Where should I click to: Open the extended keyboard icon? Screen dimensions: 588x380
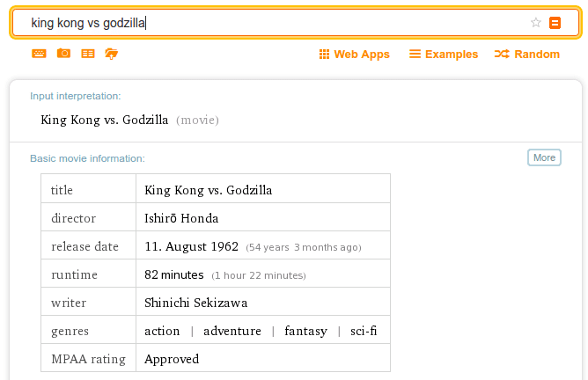(x=39, y=54)
